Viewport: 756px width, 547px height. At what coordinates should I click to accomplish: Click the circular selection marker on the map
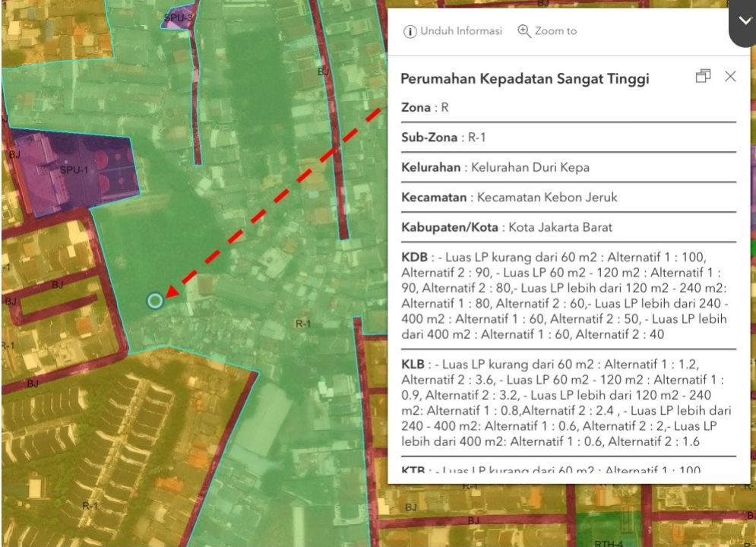pyautogui.click(x=155, y=301)
